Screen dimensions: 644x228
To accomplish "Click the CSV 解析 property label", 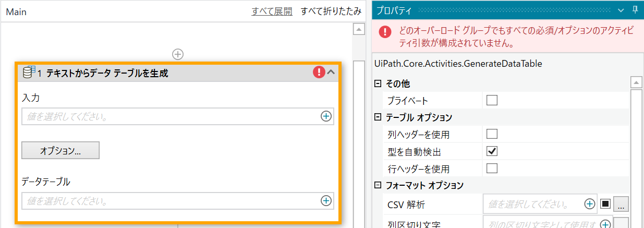I will click(x=407, y=204).
